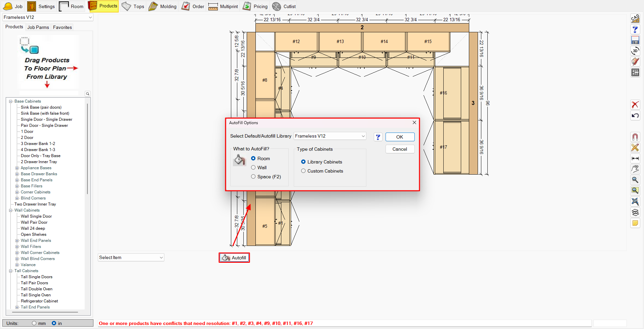644x329 pixels.
Task: Click the red X delete icon
Action: pos(635,105)
